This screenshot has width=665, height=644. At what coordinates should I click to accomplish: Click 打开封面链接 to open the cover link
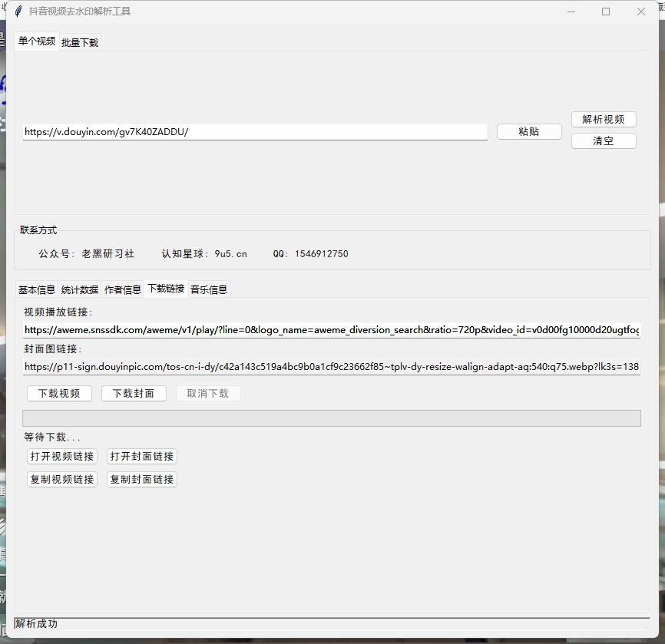click(x=142, y=456)
